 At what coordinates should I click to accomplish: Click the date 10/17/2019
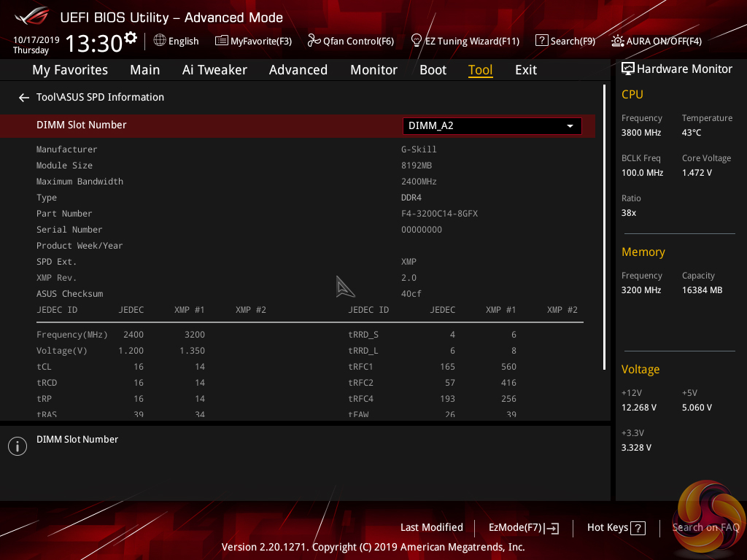tap(36, 39)
